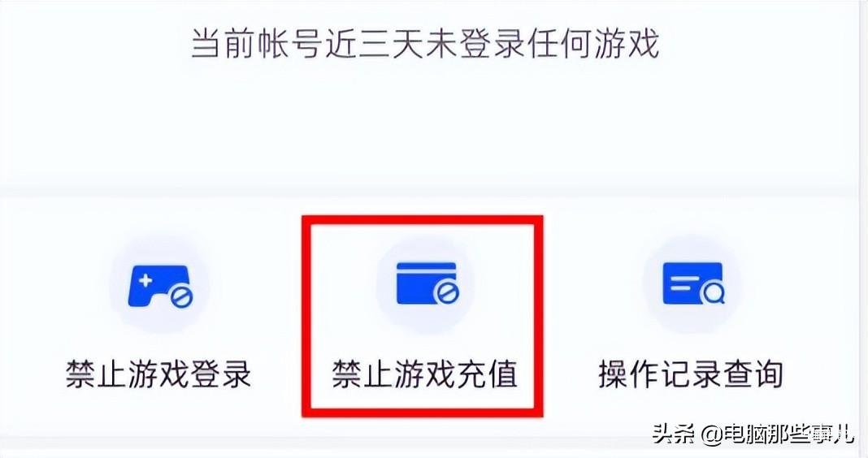Open the record search icon
Viewport: 868px width, 458px height.
(x=693, y=283)
